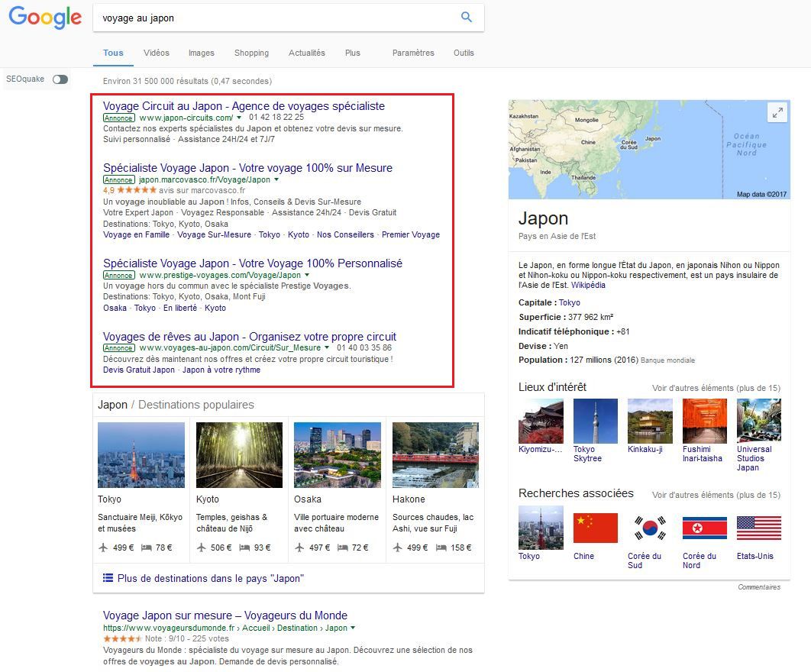
Task: Open Voyage Japon sur mesure Voyageurs du Monde
Action: [225, 615]
